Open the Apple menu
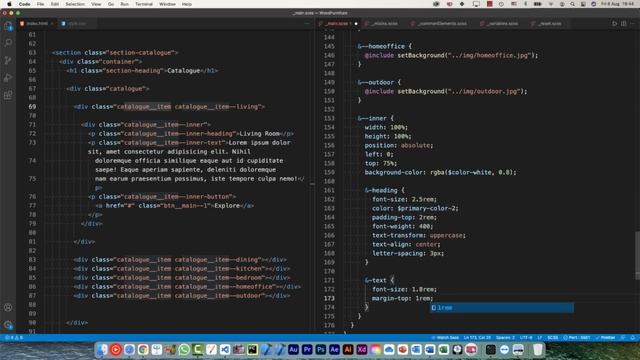This screenshot has height=360, width=640. tap(9, 4)
